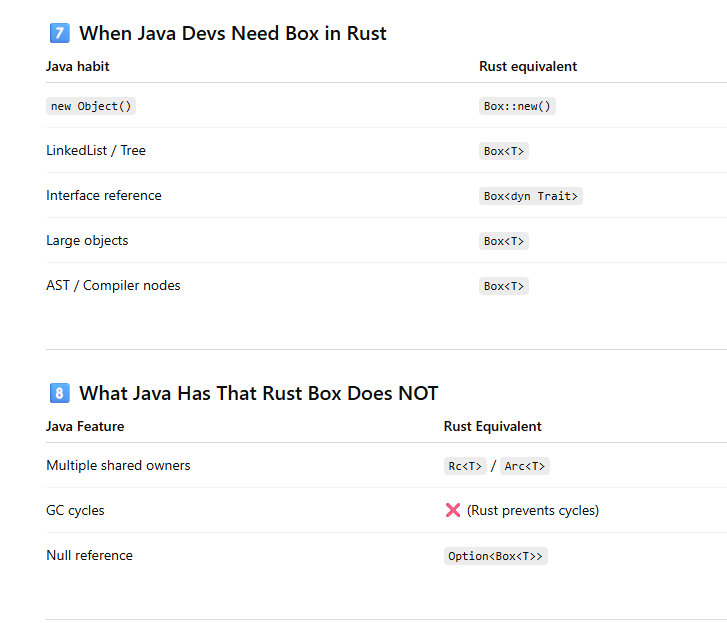Image resolution: width=727 pixels, height=623 pixels.
Task: Select the 'Option<Box<T>>' code snippet
Action: coord(496,556)
